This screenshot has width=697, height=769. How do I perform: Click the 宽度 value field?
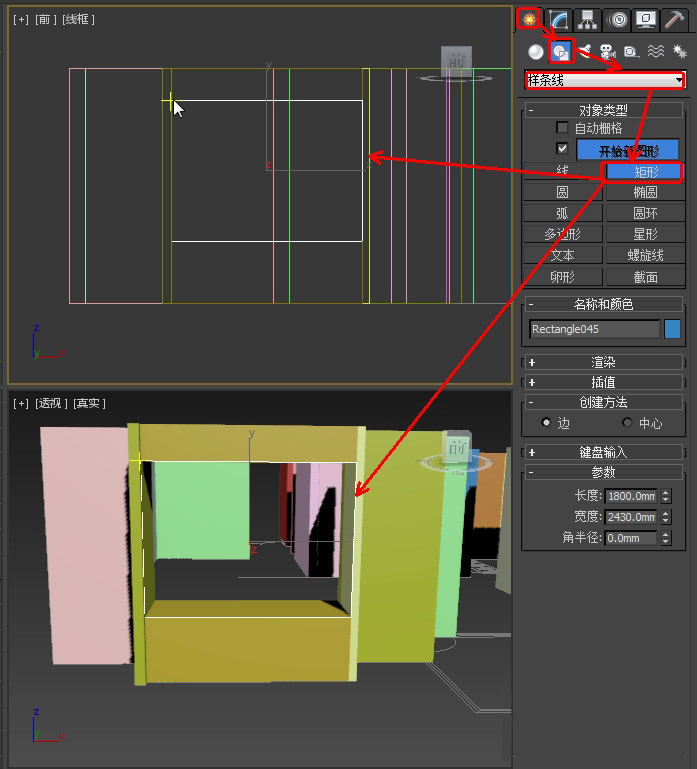(631, 517)
